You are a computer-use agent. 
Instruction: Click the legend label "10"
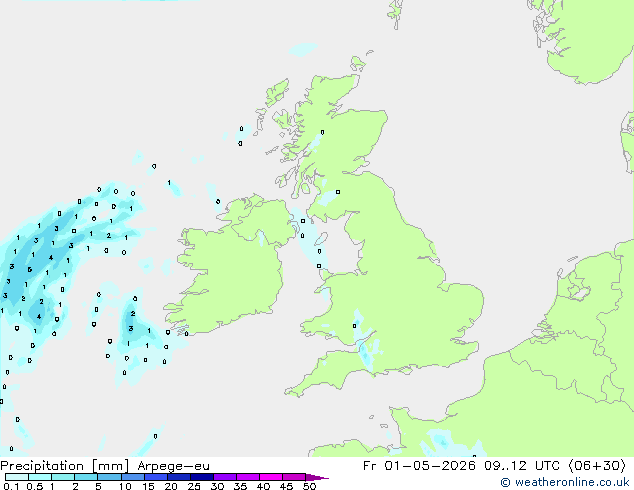point(125,486)
